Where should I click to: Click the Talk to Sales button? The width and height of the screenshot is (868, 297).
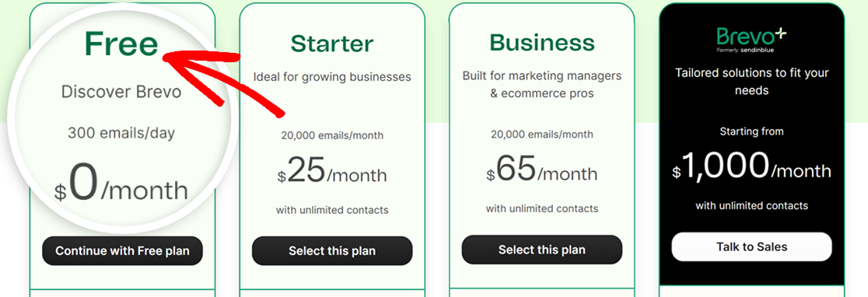tap(752, 246)
